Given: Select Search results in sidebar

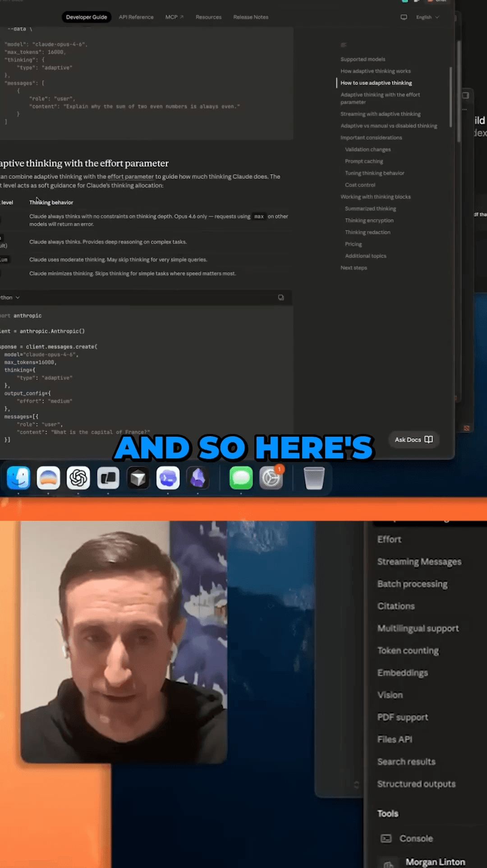Looking at the screenshot, I should coord(406,762).
